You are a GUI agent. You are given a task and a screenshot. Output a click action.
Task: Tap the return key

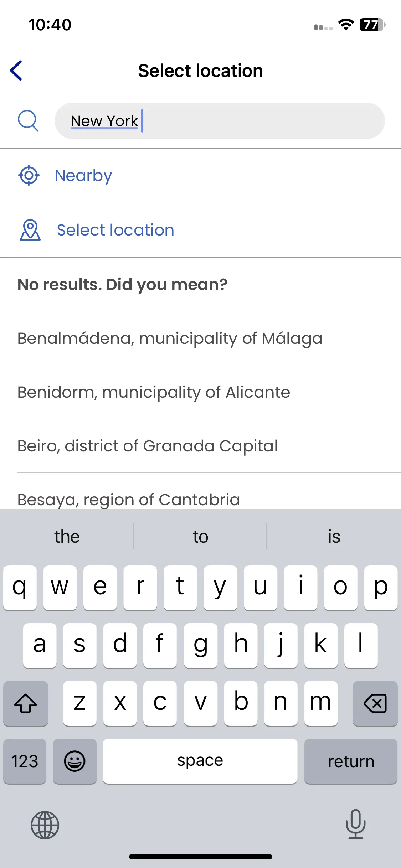click(x=351, y=761)
